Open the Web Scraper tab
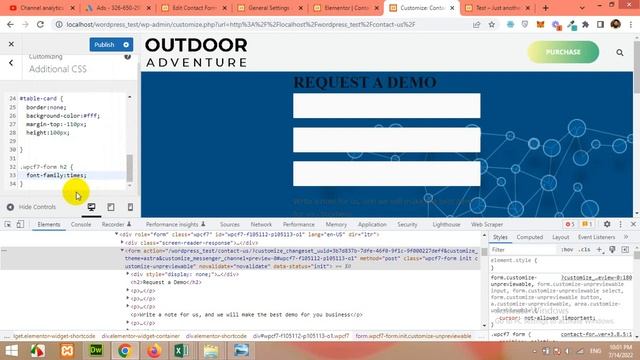640x360 pixels. pyautogui.click(x=487, y=224)
